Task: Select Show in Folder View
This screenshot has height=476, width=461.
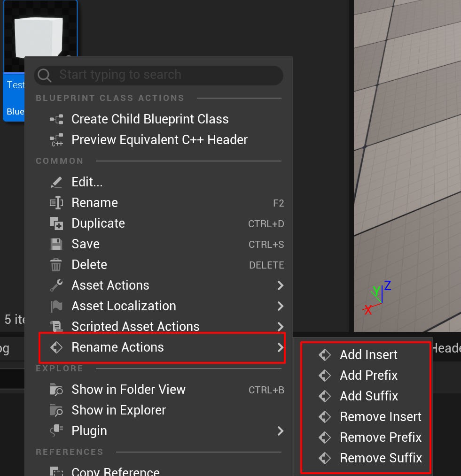Action: pos(159,390)
